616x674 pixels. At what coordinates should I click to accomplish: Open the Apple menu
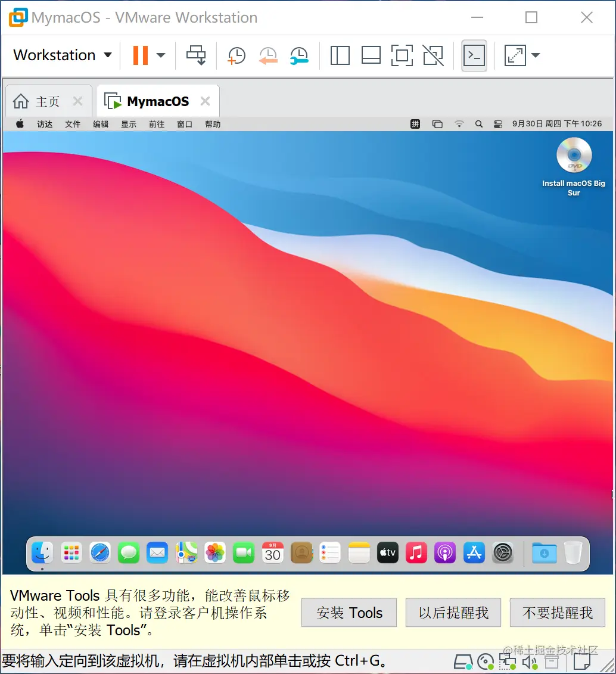[20, 124]
